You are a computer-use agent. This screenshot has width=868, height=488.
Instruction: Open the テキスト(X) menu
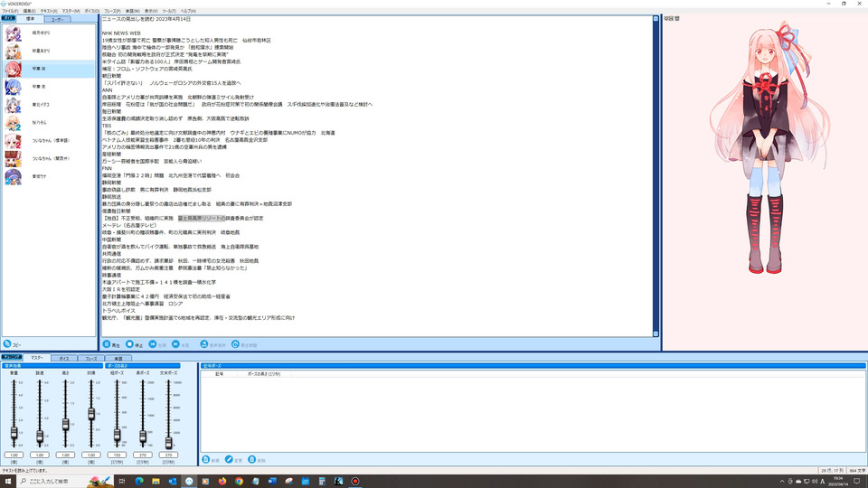coord(49,11)
